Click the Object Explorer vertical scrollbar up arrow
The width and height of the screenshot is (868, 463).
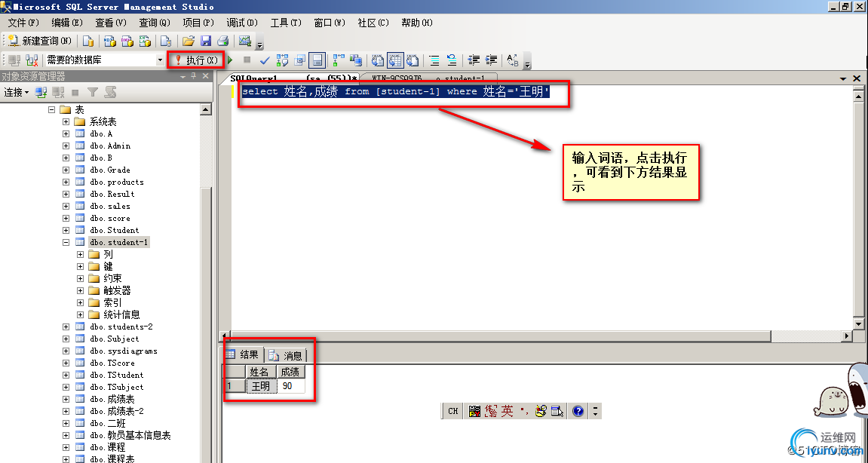pyautogui.click(x=206, y=109)
